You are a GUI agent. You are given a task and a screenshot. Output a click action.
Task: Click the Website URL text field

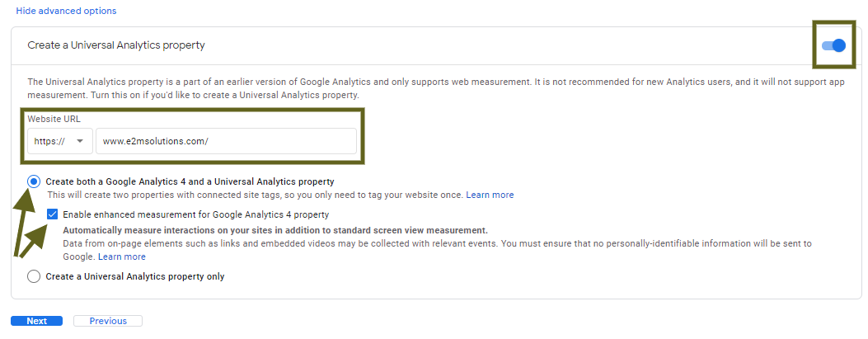click(226, 141)
